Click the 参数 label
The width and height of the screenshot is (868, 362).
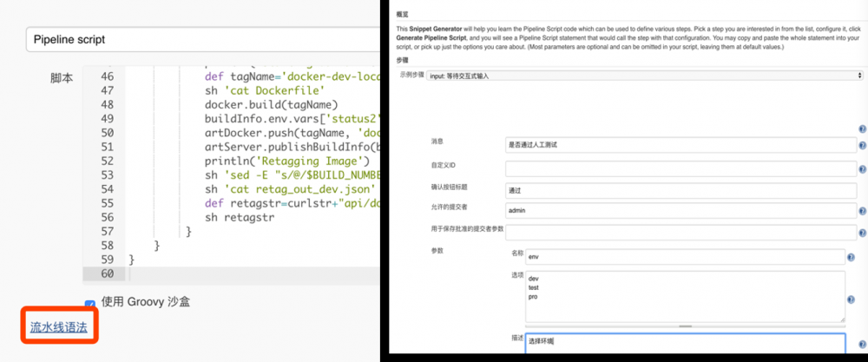coord(437,251)
